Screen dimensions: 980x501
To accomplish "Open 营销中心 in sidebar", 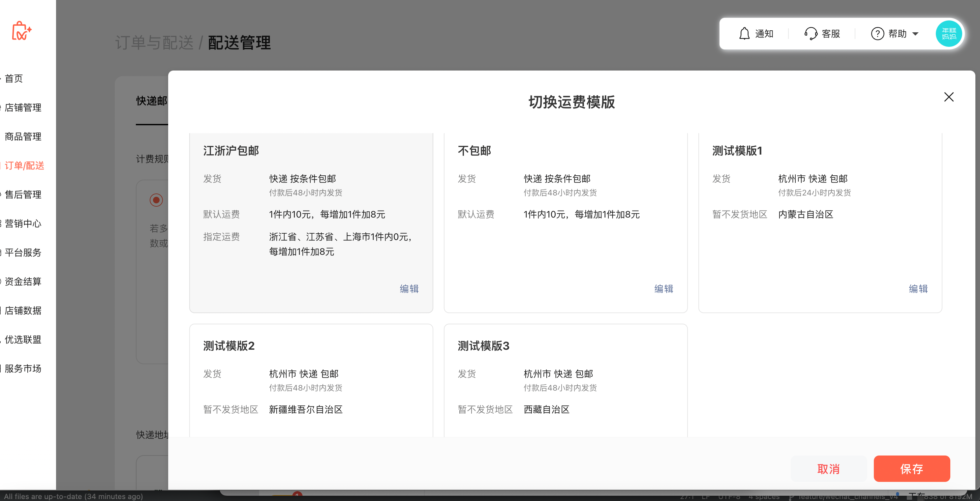I will (x=23, y=223).
